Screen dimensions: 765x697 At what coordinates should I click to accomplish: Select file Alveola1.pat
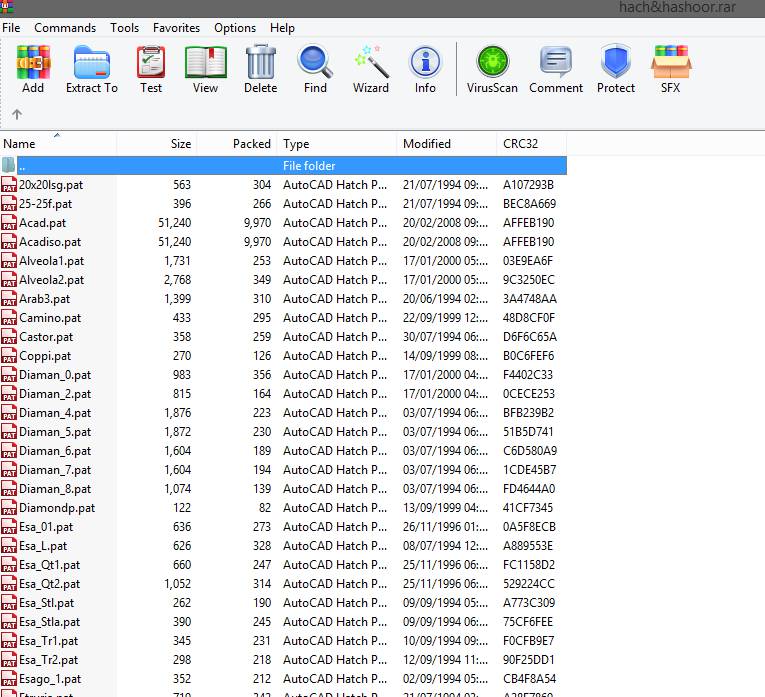(x=51, y=261)
